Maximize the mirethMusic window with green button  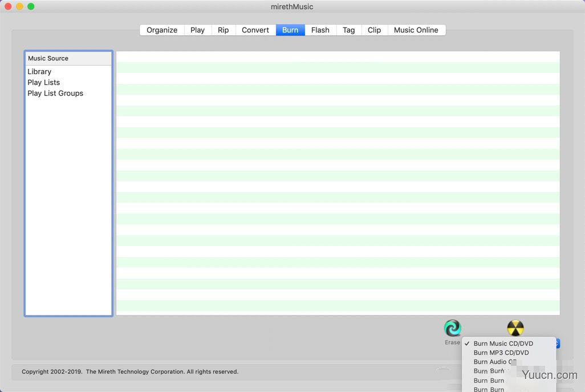point(31,6)
